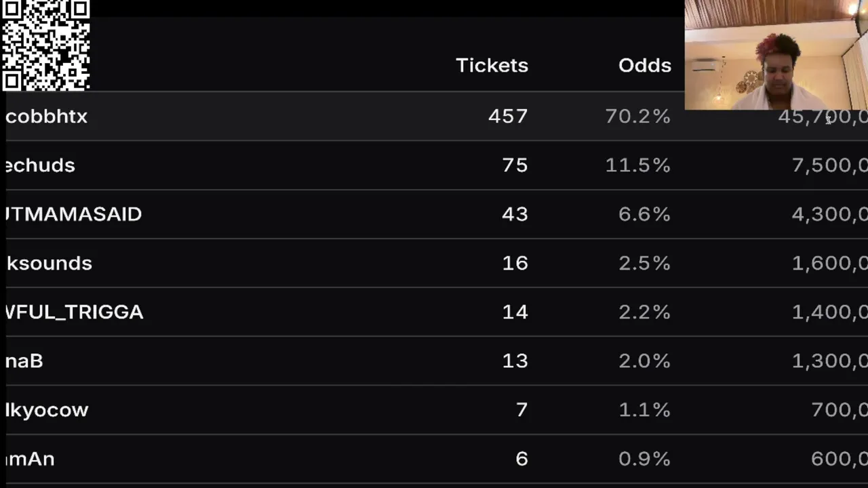Click the mAn participant name
Screen dimensions: 868x488
click(29, 459)
